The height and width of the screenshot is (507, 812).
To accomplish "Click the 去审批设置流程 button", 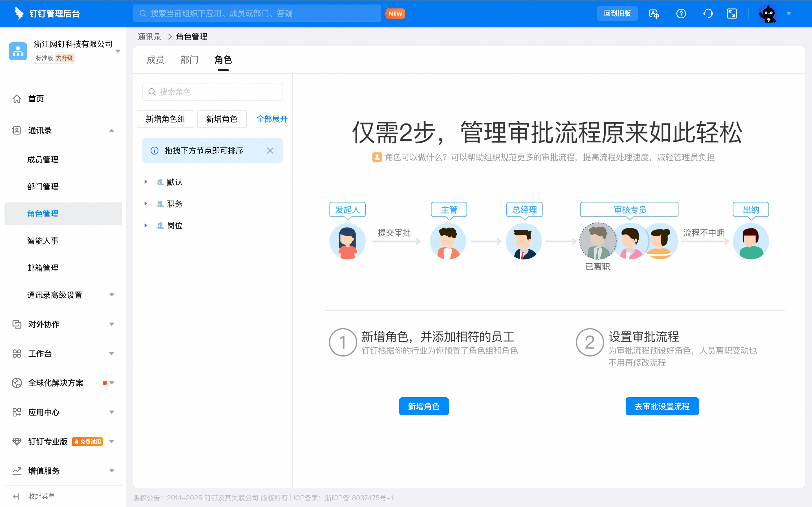I will [x=662, y=406].
